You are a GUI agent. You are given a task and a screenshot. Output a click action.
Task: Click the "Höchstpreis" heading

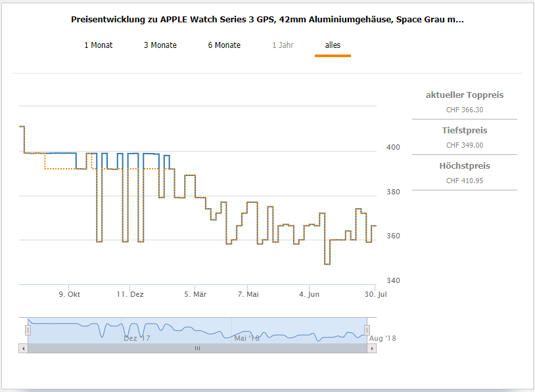[465, 166]
